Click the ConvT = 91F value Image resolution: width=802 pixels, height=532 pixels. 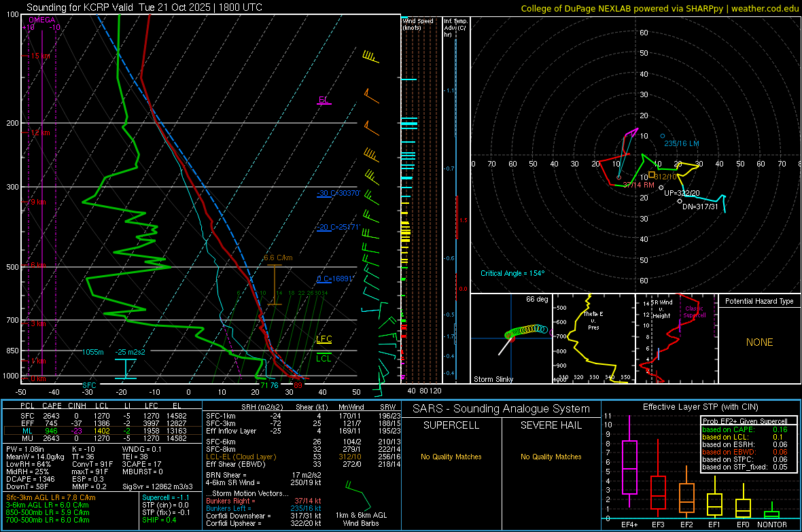coord(92,465)
